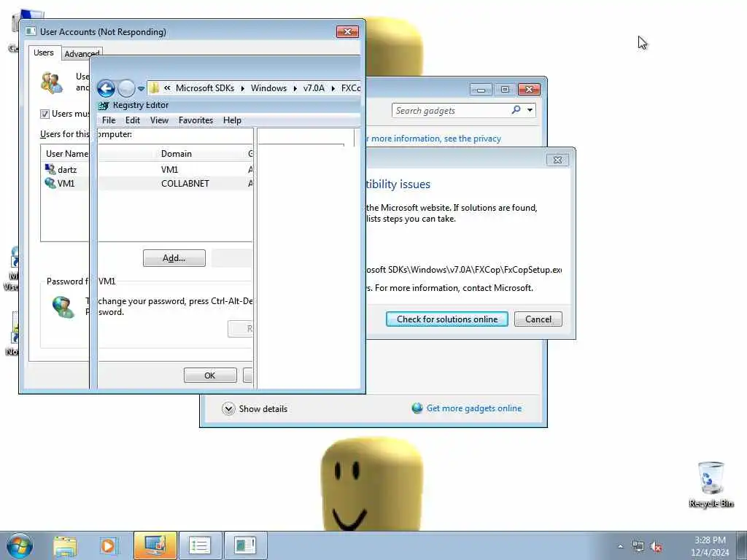Image resolution: width=747 pixels, height=560 pixels.
Task: Open the recent pages dropdown arrow
Action: pyautogui.click(x=141, y=88)
